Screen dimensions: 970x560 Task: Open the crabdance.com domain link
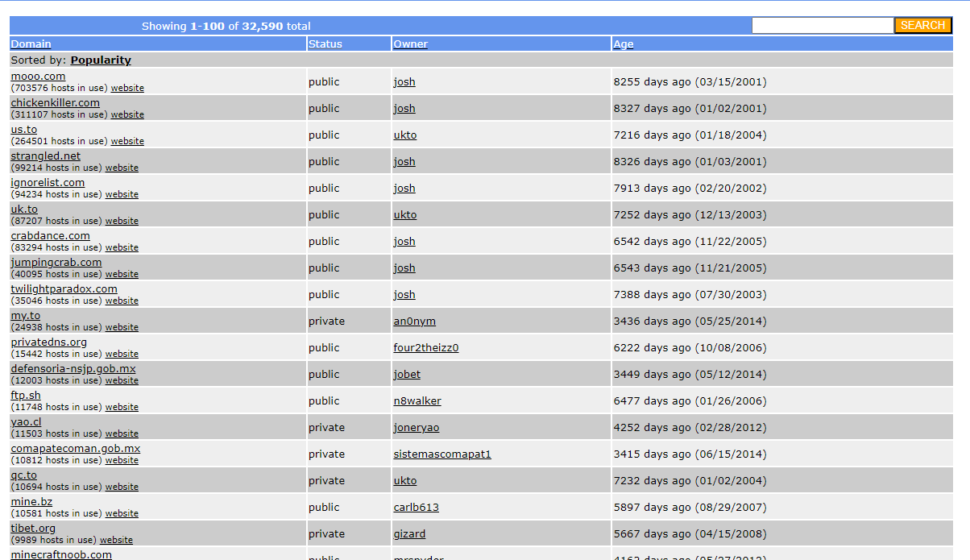(x=50, y=236)
